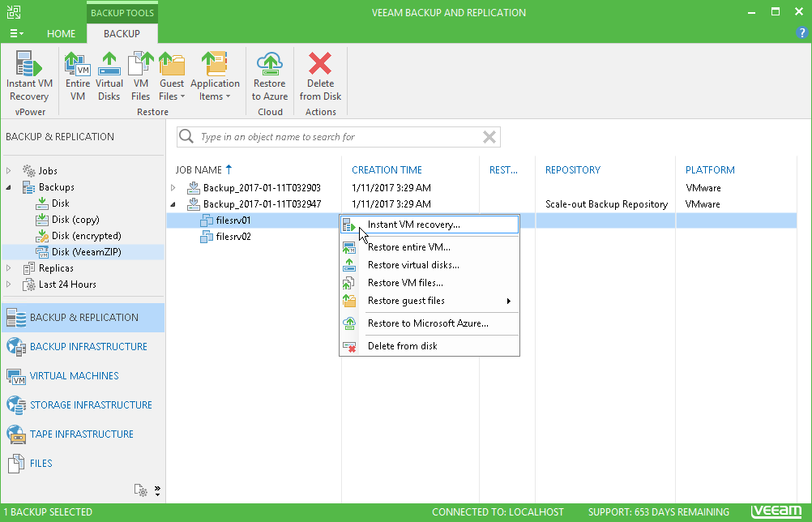Click the Scale-out Backup Repository cell
812x522 pixels.
point(606,204)
